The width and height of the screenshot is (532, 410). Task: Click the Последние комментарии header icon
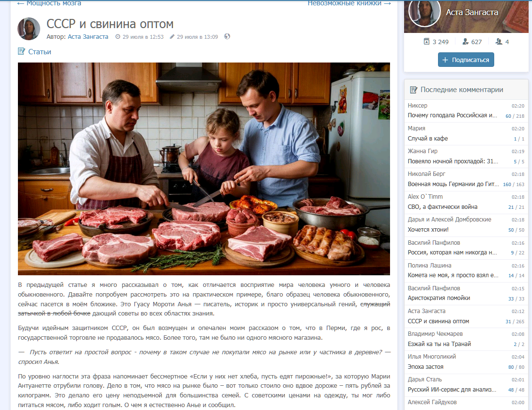[x=413, y=90]
